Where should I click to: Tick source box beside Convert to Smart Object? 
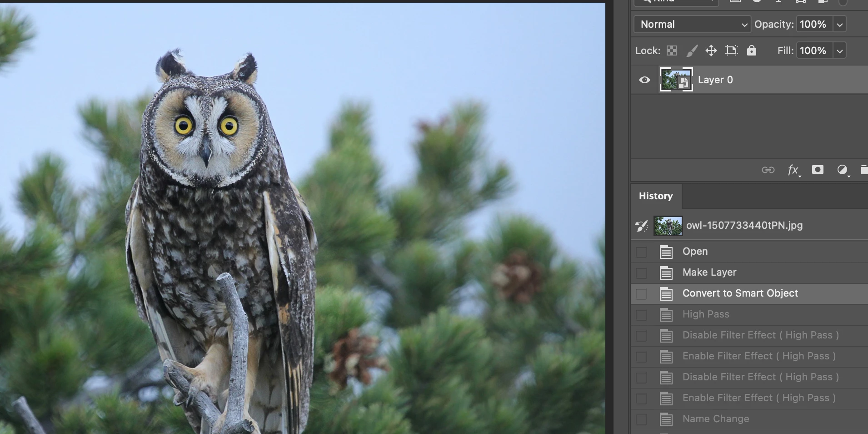coord(641,294)
